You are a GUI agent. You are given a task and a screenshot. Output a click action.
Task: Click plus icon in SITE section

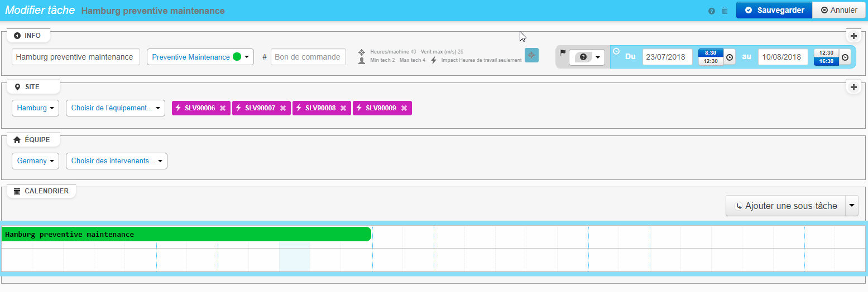[853, 87]
